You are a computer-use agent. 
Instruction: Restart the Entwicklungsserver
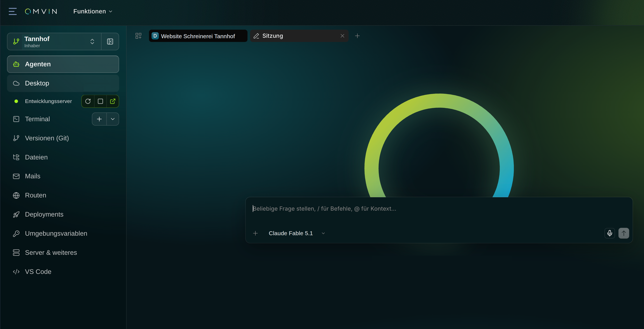[x=88, y=101]
